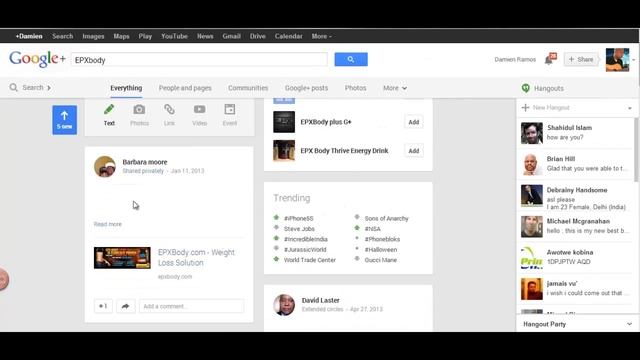Switch to the Everything tab
This screenshot has height=360, width=640.
click(x=126, y=88)
